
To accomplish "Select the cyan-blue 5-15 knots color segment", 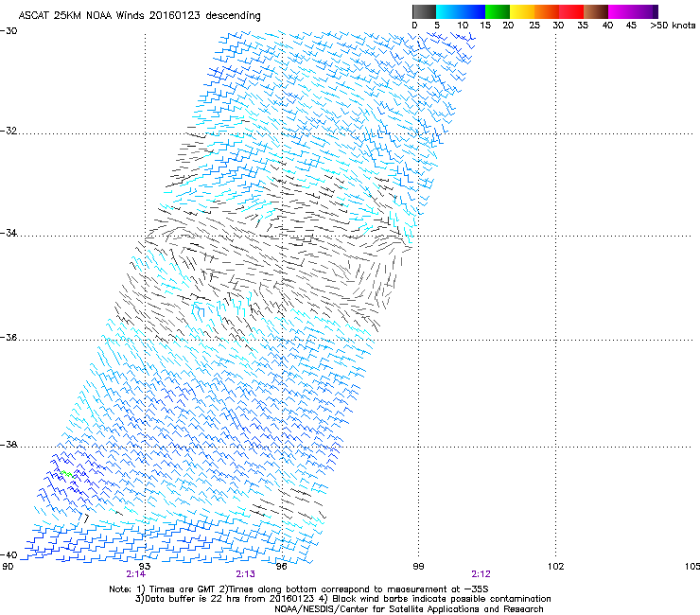I will [x=461, y=11].
